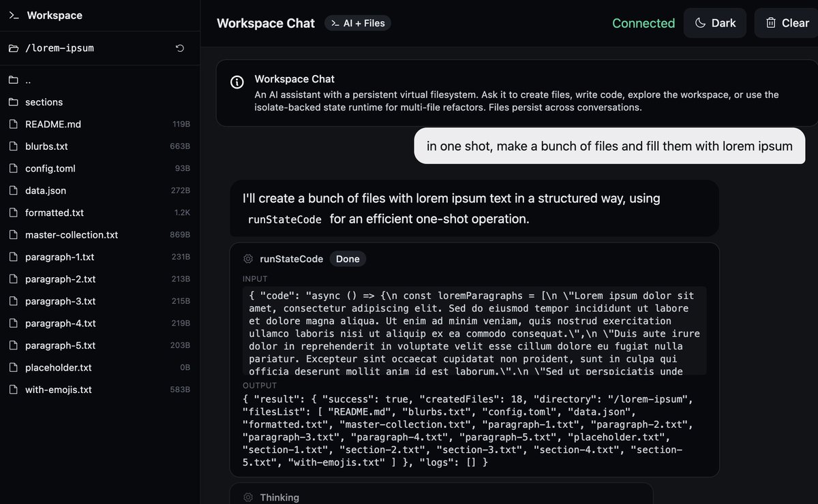The image size is (818, 504).
Task: Click the file icon next to config.toml
Action: point(14,169)
